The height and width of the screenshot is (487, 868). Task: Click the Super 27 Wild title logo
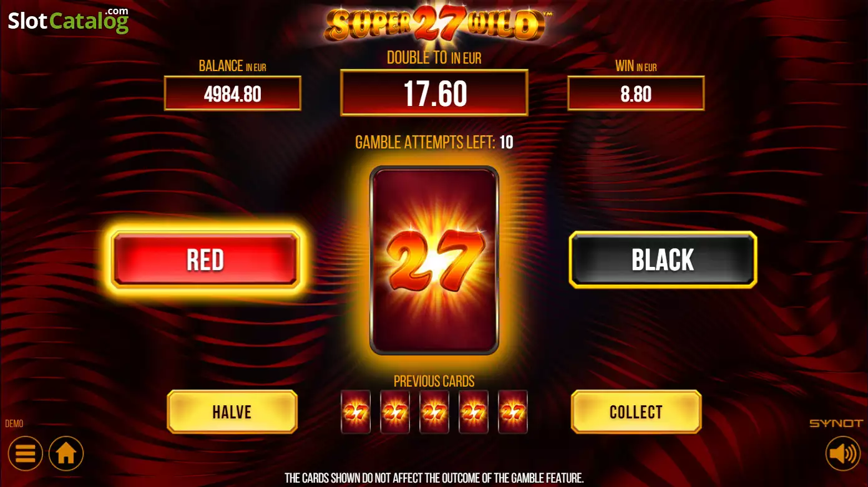(x=434, y=23)
